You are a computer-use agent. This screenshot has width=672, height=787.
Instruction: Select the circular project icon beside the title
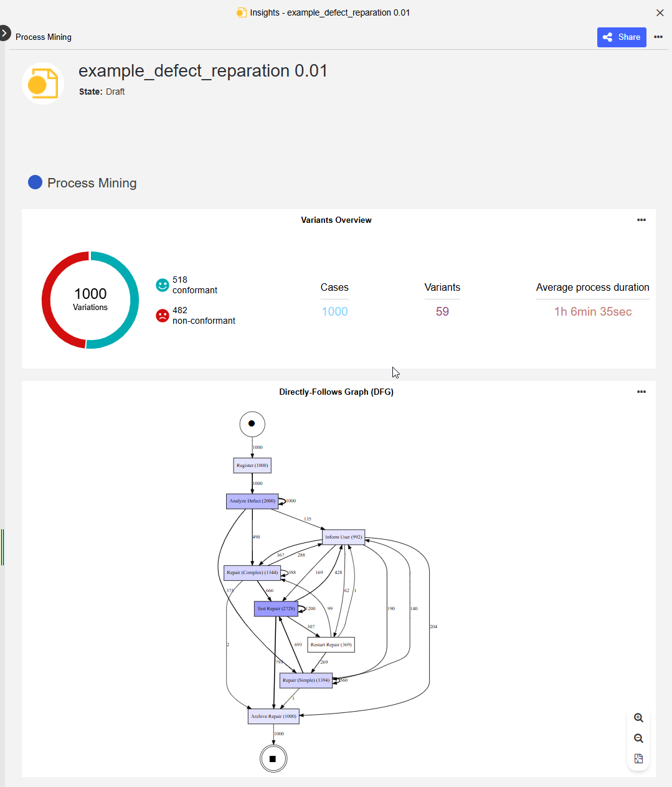[43, 83]
